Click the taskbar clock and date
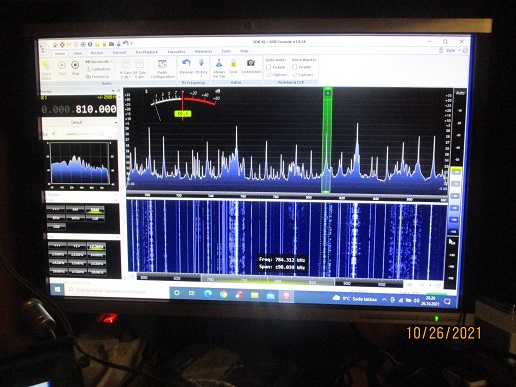The height and width of the screenshot is (387, 516). point(430,301)
